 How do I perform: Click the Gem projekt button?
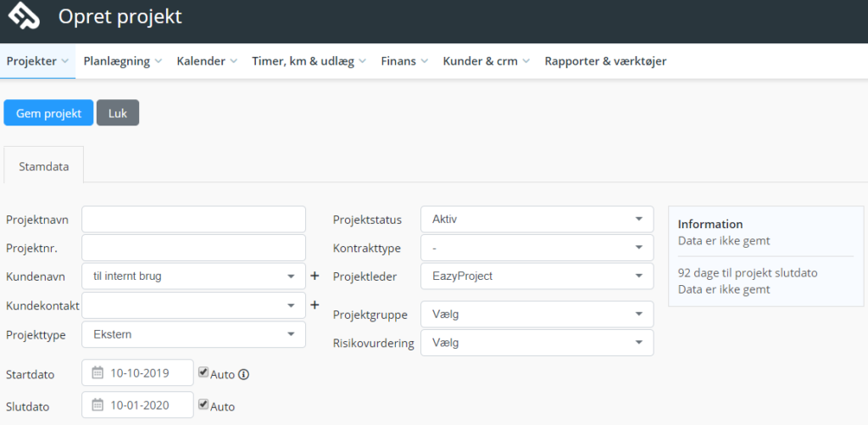coord(48,113)
